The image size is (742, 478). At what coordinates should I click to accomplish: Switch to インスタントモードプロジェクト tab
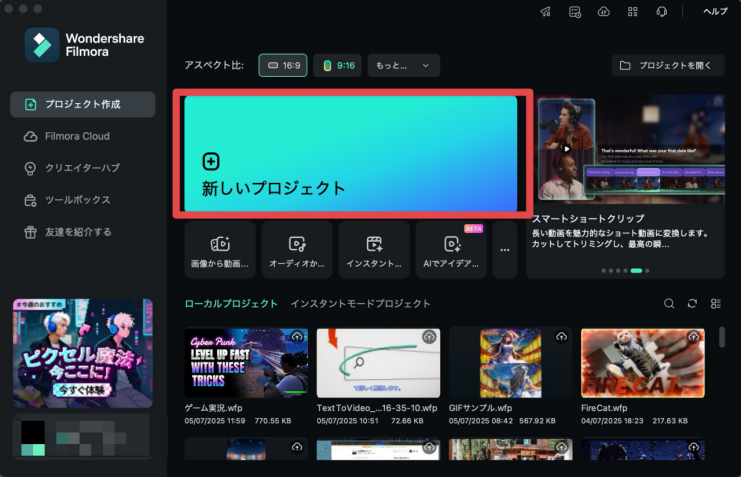point(360,303)
